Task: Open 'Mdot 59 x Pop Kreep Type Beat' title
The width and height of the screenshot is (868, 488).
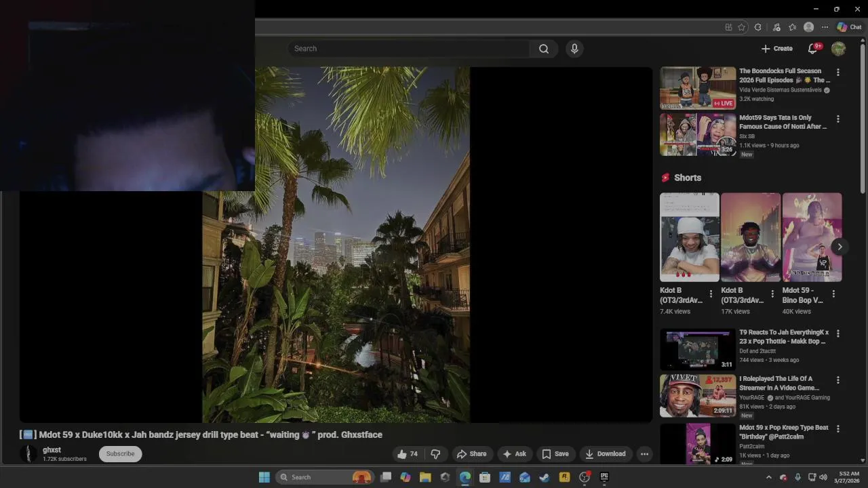Action: [784, 432]
